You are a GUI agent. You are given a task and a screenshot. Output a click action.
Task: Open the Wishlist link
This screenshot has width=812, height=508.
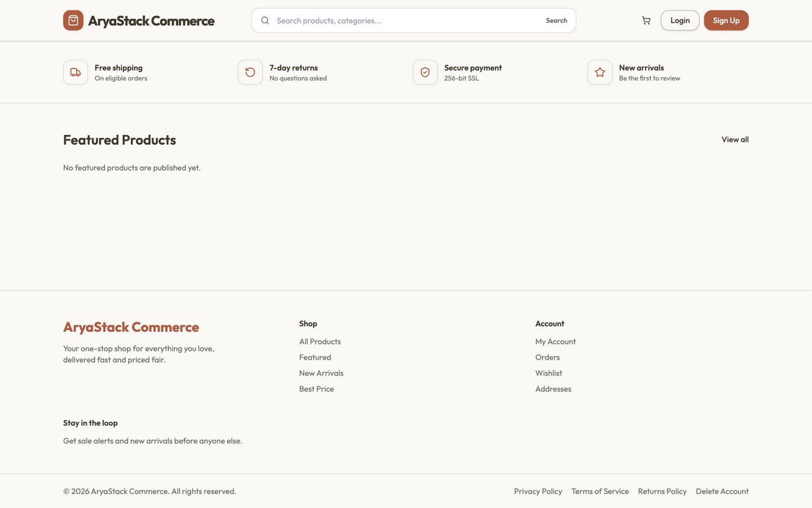549,373
